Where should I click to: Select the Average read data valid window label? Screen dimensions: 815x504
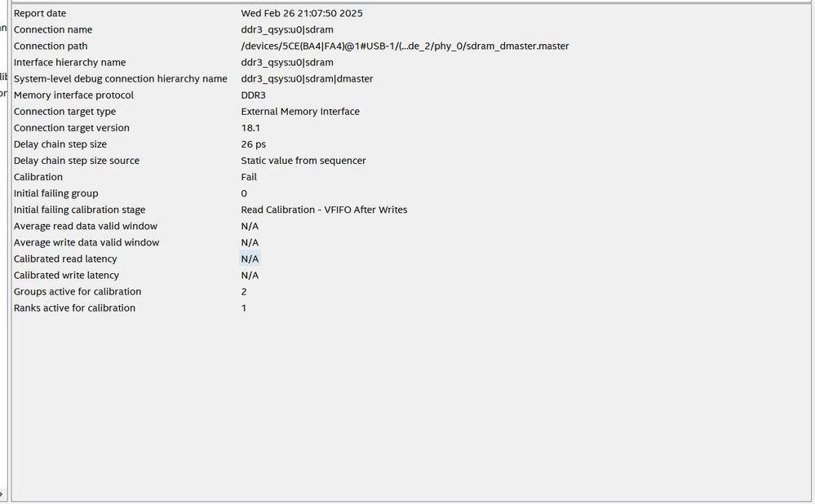click(x=86, y=226)
